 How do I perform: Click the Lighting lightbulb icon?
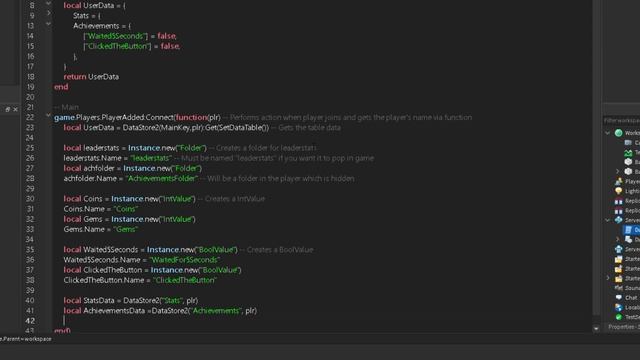[x=619, y=191]
